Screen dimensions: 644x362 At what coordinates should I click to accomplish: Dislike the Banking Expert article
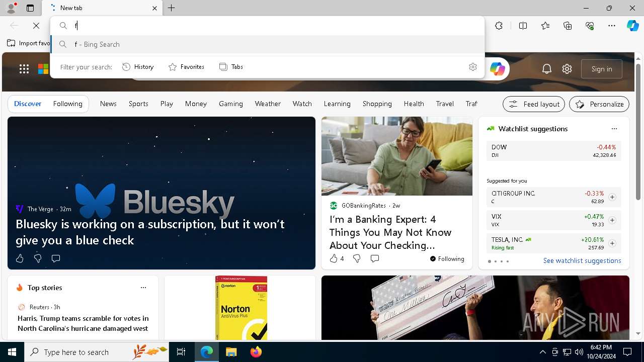tap(357, 258)
